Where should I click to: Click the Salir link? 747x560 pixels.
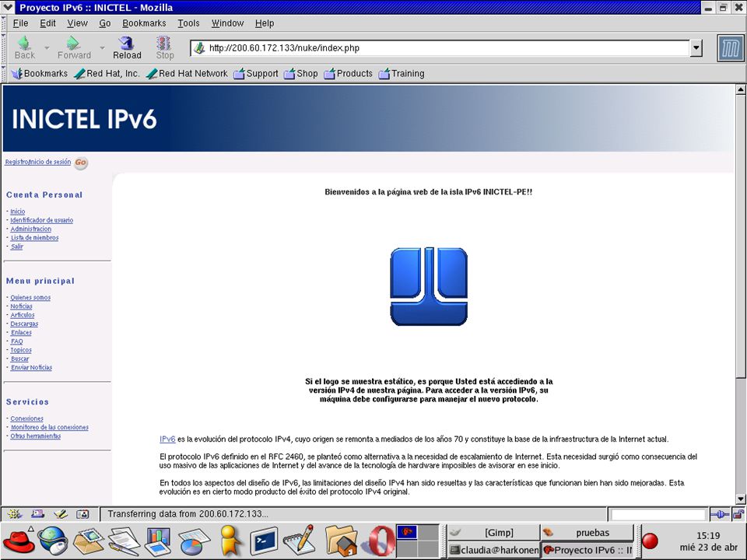[16, 247]
